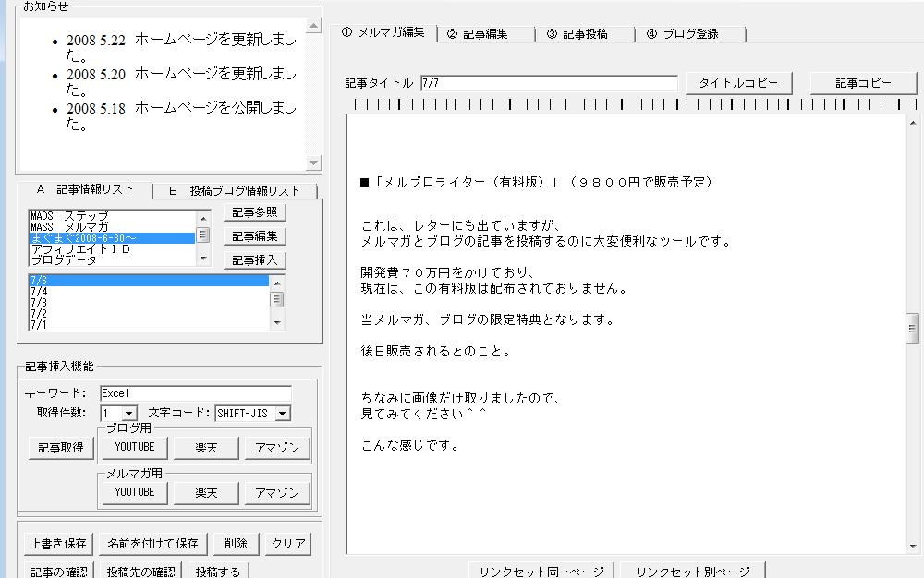Select アフィリエイトＩＤ in the article list
The image size is (924, 578).
click(111, 249)
